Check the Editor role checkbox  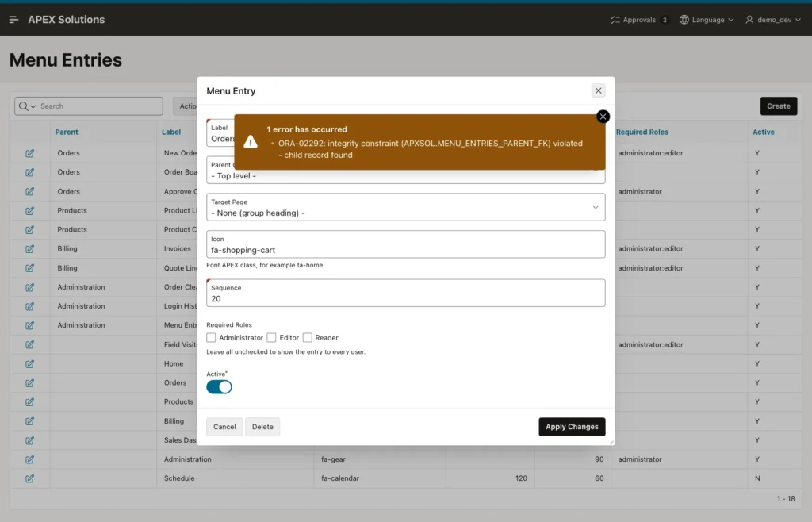click(x=271, y=338)
